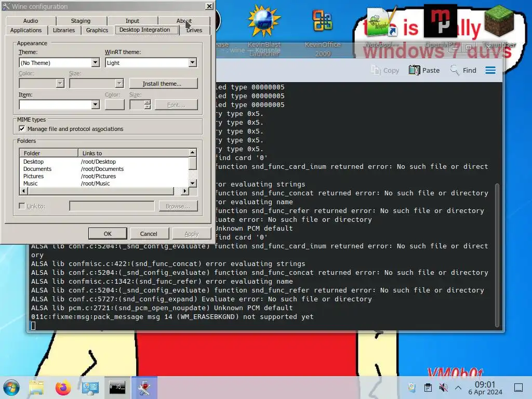The height and width of the screenshot is (399, 532).
Task: Switch to the Applications tab
Action: coord(26,30)
